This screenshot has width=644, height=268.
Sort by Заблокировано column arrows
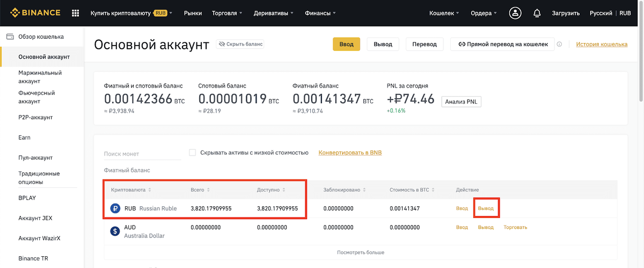click(365, 190)
